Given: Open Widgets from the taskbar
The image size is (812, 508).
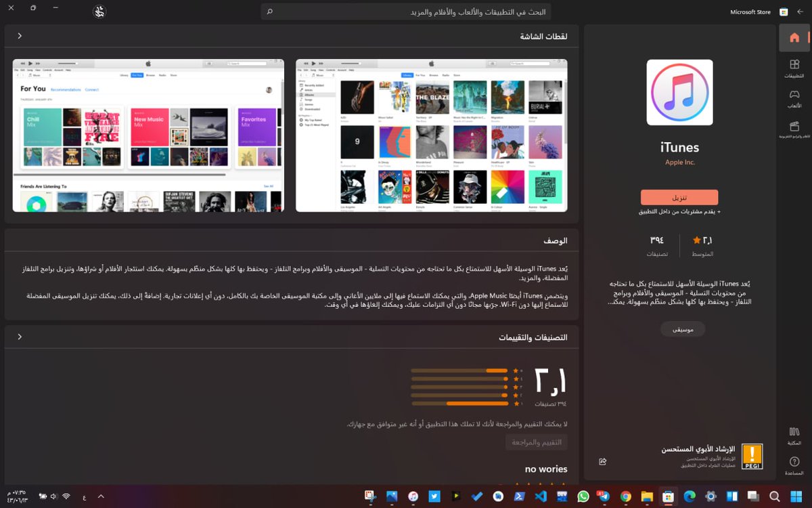Looking at the screenshot, I should click(x=731, y=496).
